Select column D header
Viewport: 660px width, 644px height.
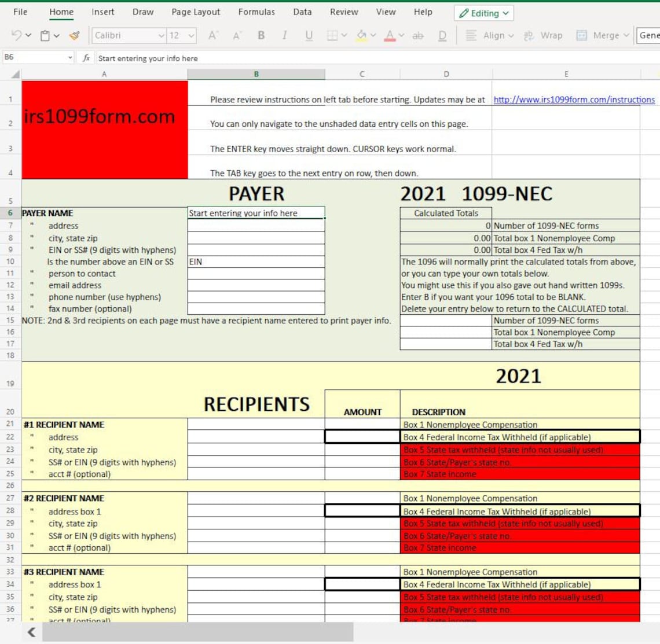pyautogui.click(x=446, y=74)
